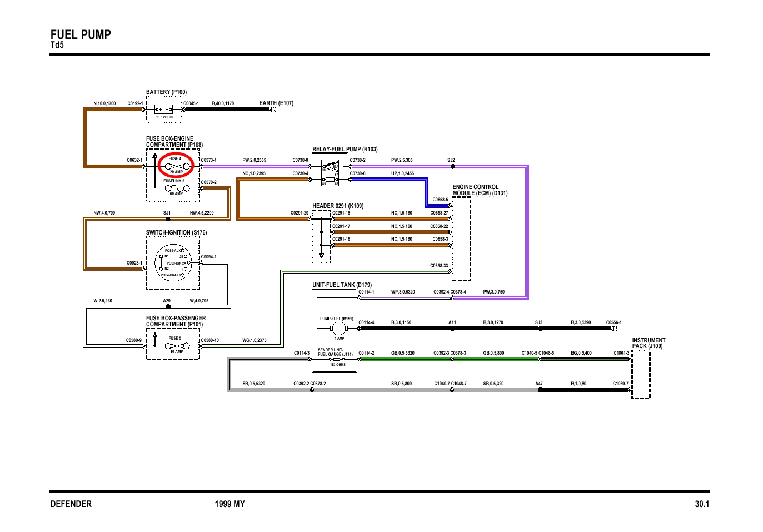Click the SJ2 splice on purple wire
The height and width of the screenshot is (532, 763).
point(452,166)
